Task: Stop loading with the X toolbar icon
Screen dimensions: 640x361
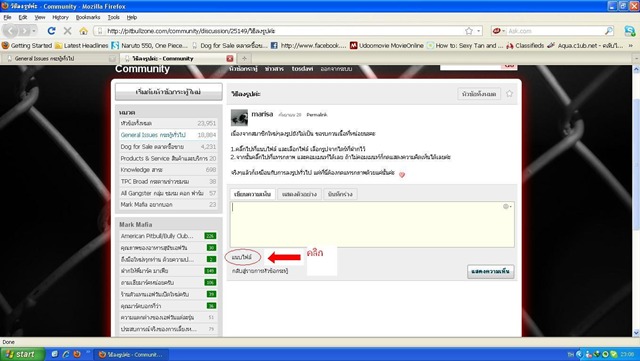Action: [67, 31]
